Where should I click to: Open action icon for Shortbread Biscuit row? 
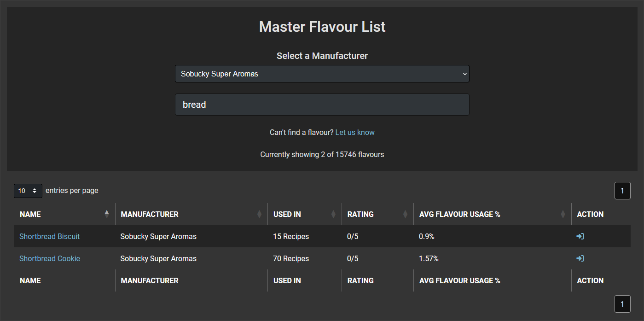(580, 236)
